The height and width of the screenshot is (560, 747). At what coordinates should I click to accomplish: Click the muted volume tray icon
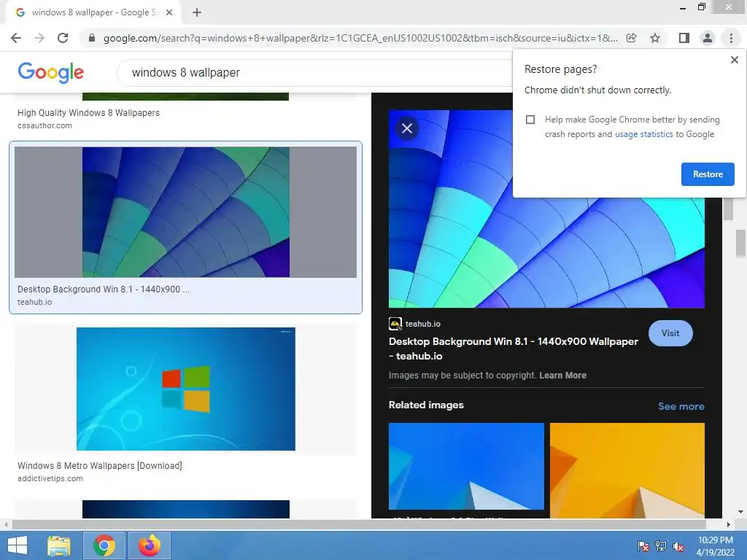point(678,546)
